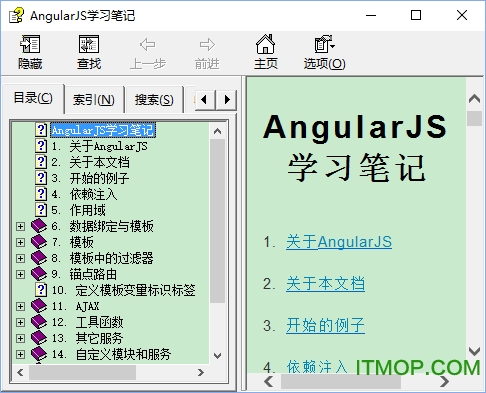Screen dimensions: 486x393
Task: Open the 依赖注入 link in content pane
Action: [x=317, y=367]
